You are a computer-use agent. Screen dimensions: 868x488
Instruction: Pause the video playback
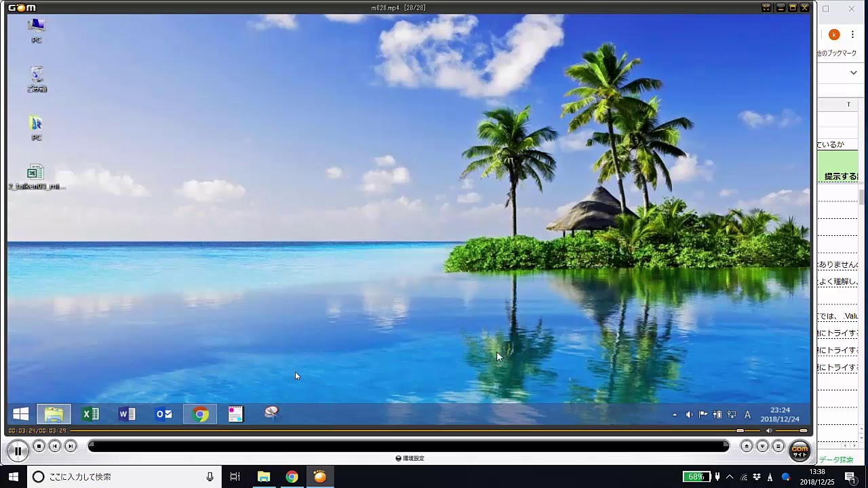tap(18, 450)
